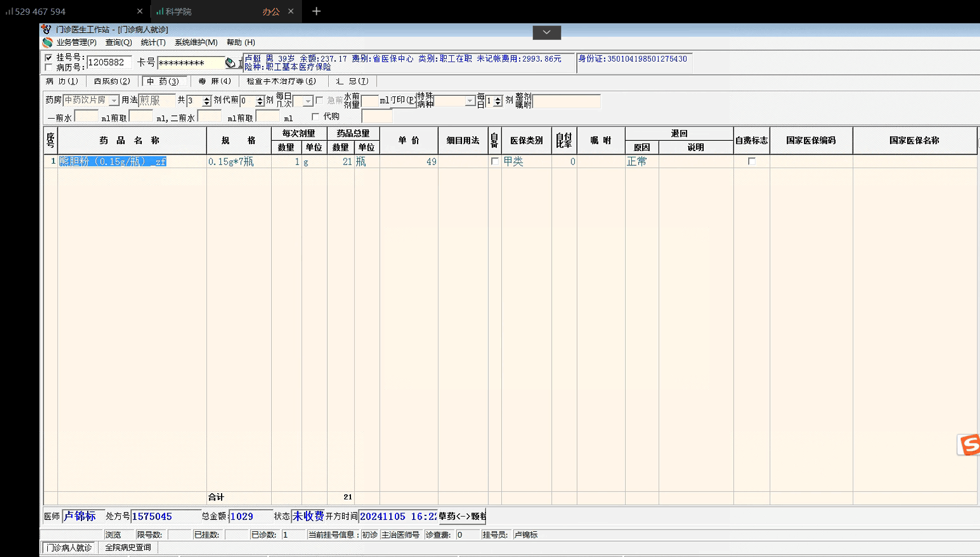Open the 帮助(H) menu
The height and width of the screenshot is (557, 980).
(241, 42)
